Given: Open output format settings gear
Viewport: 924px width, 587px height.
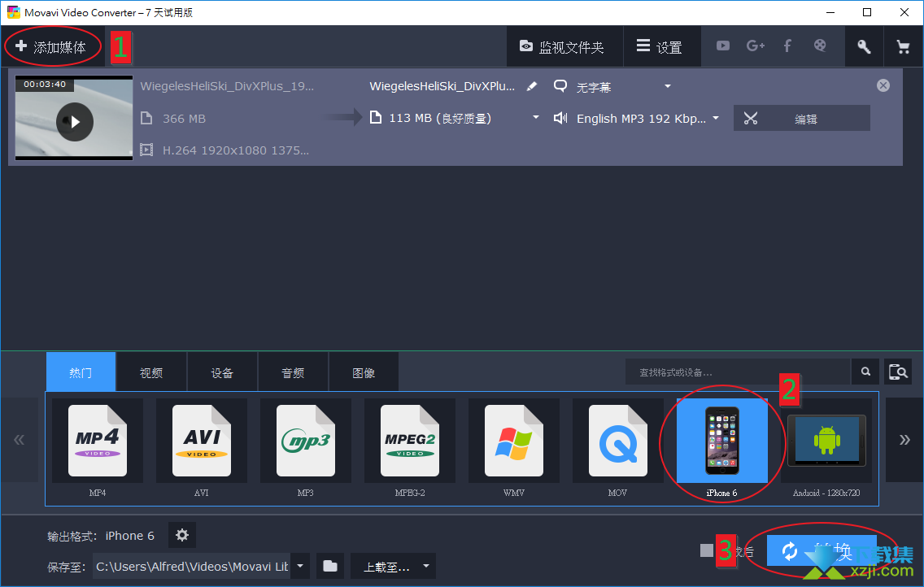Looking at the screenshot, I should [182, 535].
